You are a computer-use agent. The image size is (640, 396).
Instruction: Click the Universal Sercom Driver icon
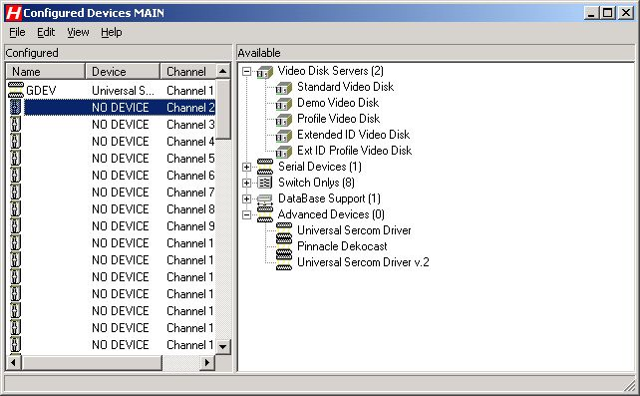point(284,230)
